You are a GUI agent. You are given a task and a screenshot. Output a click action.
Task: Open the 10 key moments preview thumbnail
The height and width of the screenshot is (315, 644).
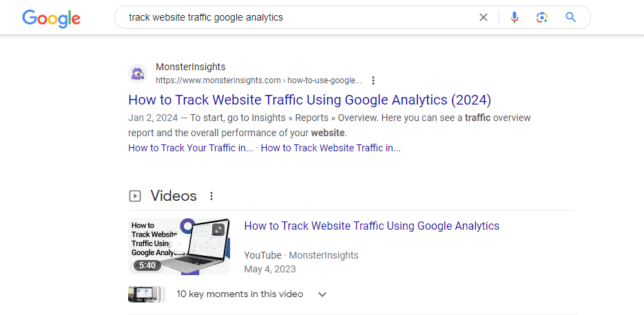pyautogui.click(x=146, y=294)
